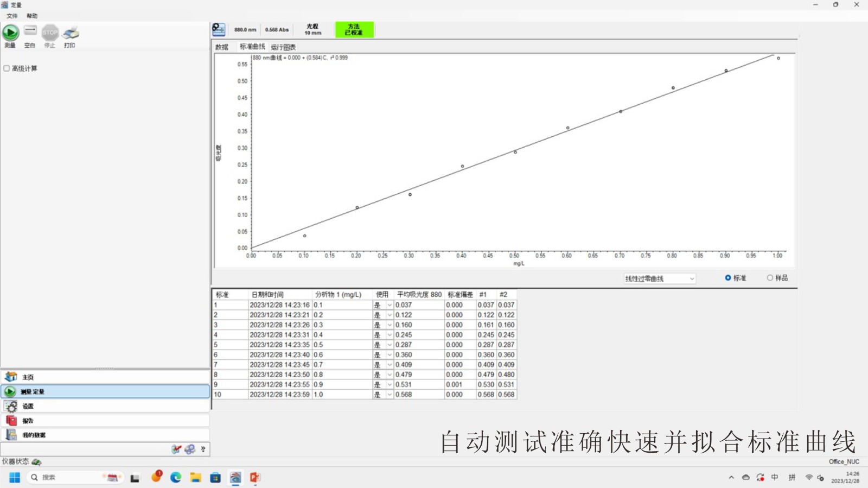Click the 打印 print icon

(70, 33)
